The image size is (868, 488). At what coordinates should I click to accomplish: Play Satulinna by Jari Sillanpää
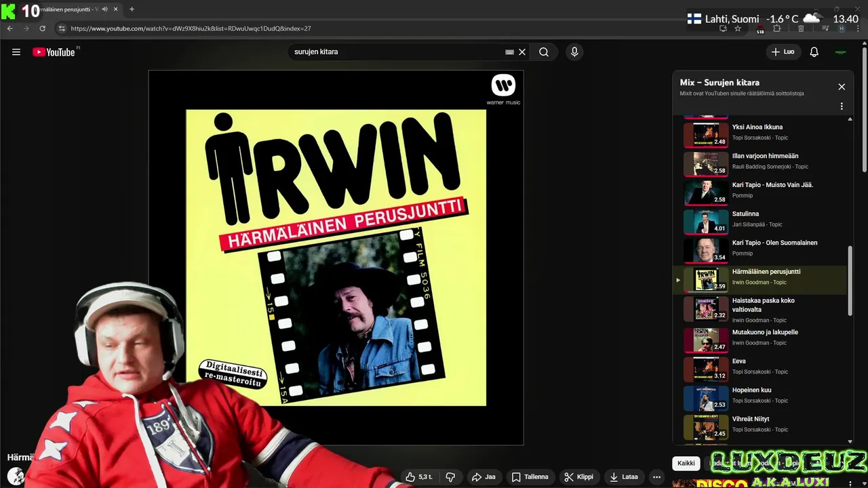point(759,221)
